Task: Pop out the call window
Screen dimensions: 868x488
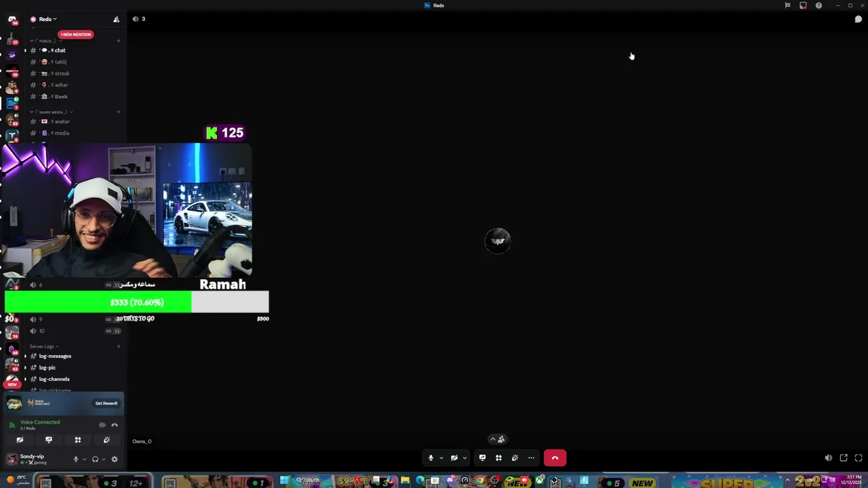Action: (x=844, y=458)
